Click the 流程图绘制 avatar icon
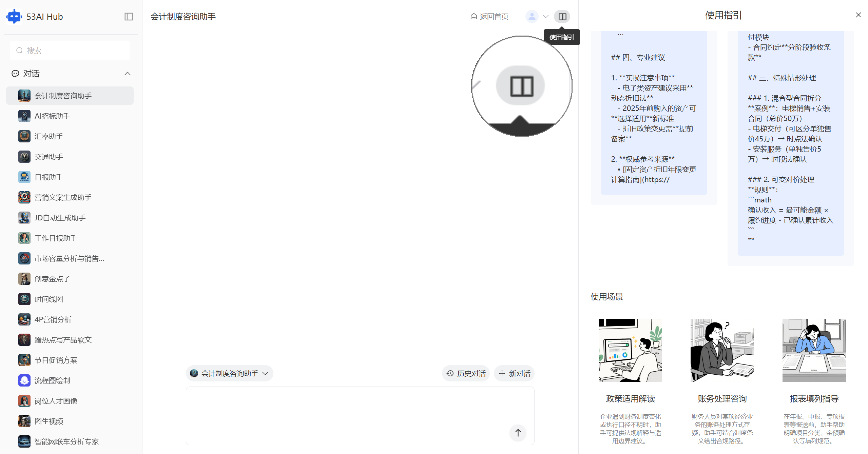868x454 pixels. (24, 380)
